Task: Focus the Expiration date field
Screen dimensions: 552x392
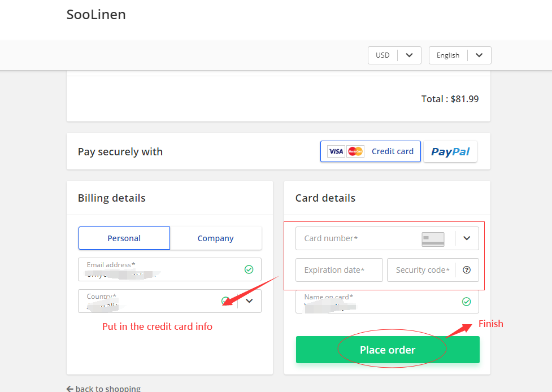Action: (339, 270)
